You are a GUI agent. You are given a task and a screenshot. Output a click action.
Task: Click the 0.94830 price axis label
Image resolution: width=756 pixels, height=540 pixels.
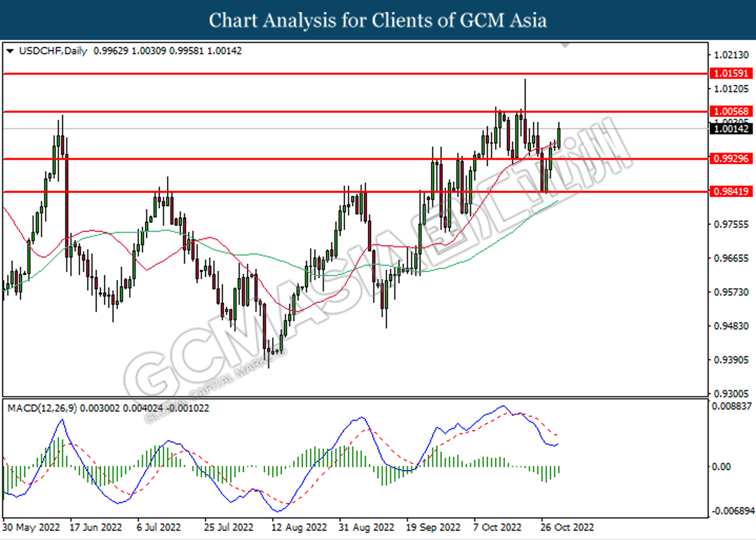point(731,326)
